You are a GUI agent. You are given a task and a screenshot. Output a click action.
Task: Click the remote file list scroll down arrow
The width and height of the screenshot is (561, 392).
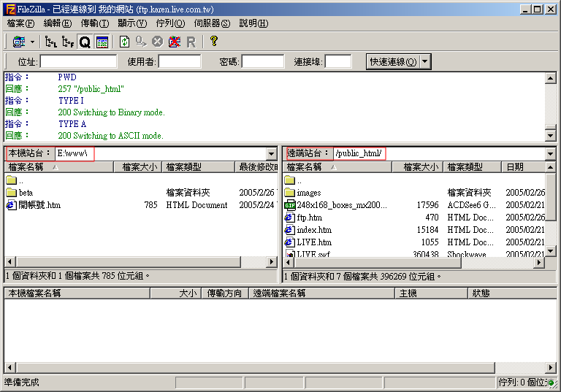click(550, 251)
